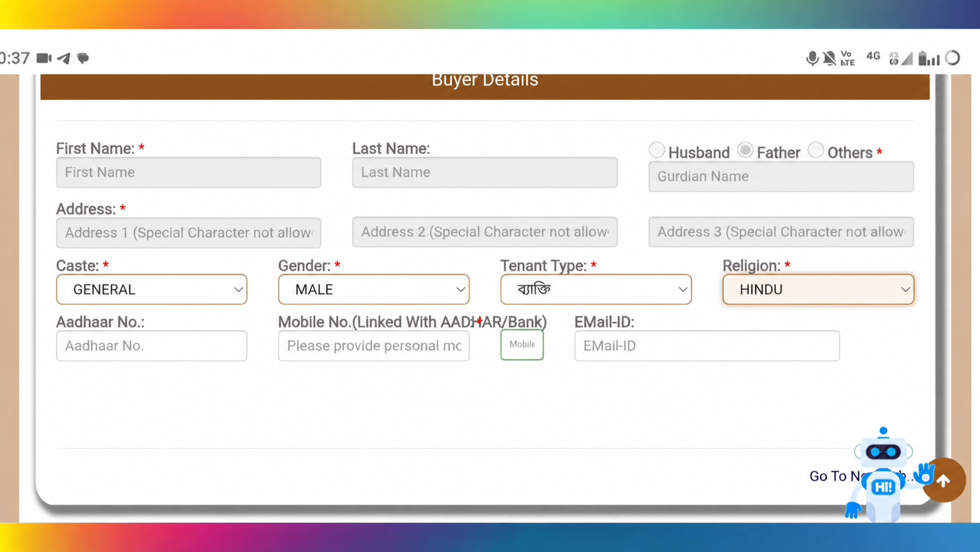This screenshot has height=552, width=980.
Task: Open the Caste dropdown showing GENERAL
Action: pos(152,289)
